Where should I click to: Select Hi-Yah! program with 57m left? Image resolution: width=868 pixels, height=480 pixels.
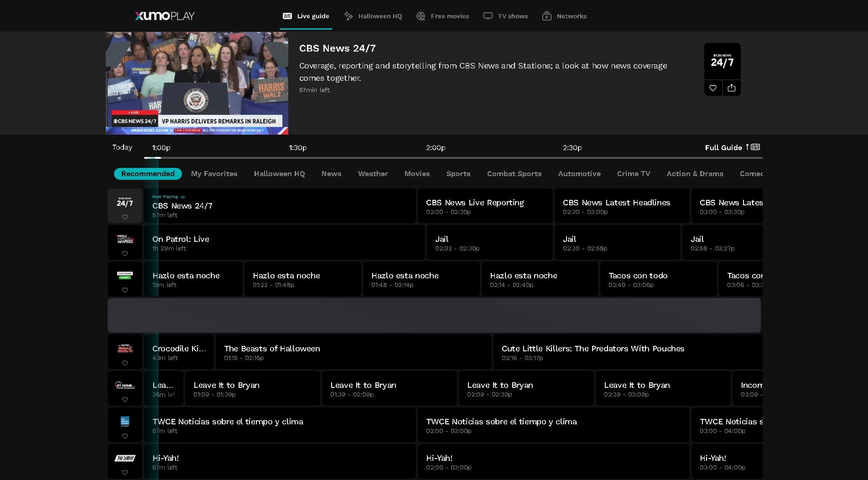pyautogui.click(x=280, y=461)
